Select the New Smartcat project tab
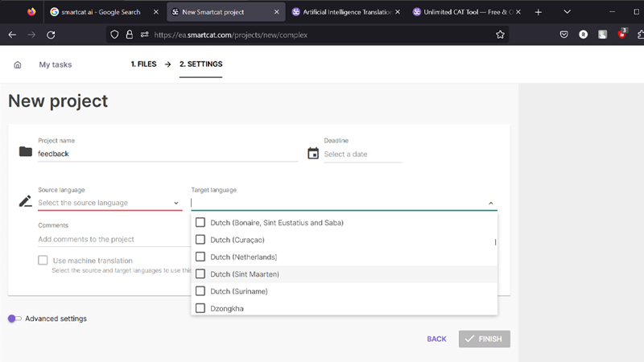The image size is (644, 362). (225, 12)
